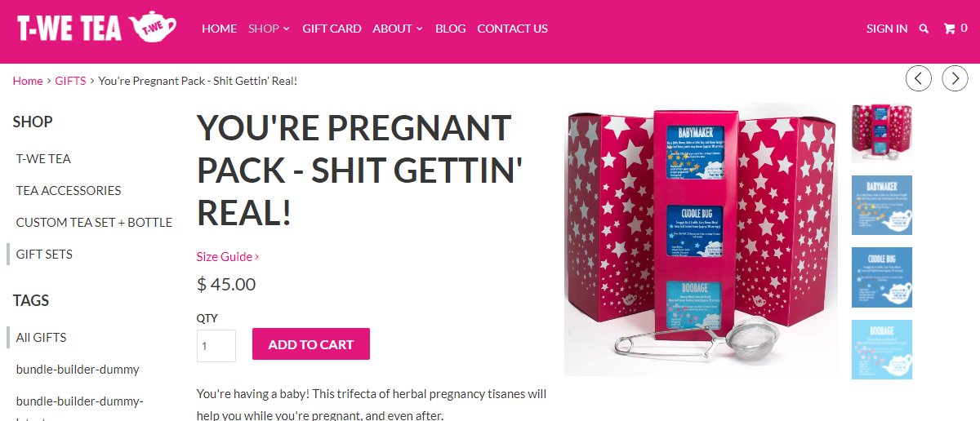Open the shopping cart icon
The image size is (980, 421).
(x=955, y=29)
